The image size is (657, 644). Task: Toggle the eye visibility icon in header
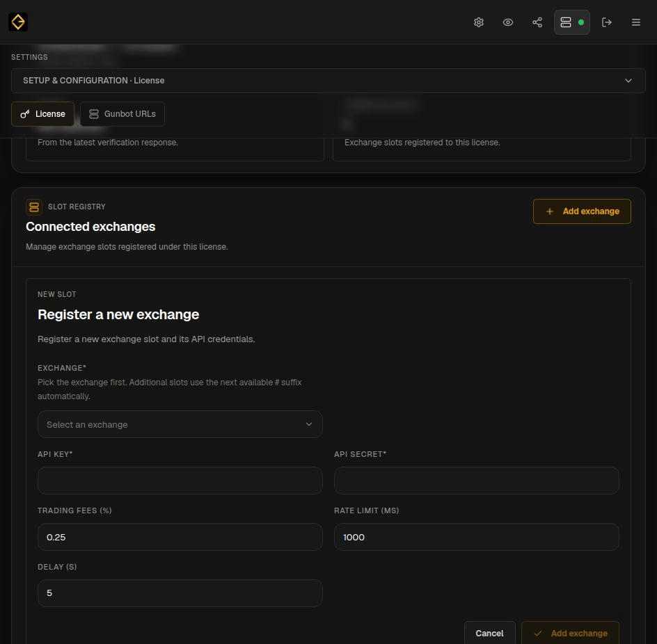coord(508,22)
